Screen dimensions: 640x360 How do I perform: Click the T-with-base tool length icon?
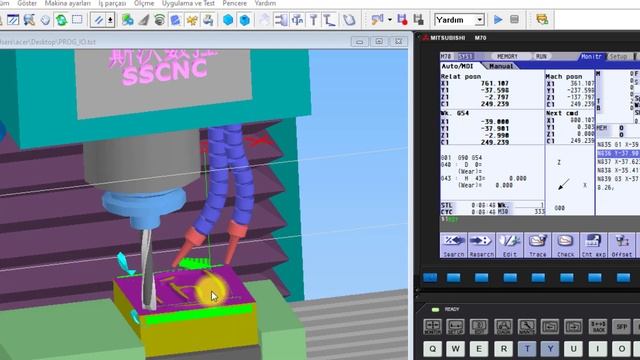(329, 20)
